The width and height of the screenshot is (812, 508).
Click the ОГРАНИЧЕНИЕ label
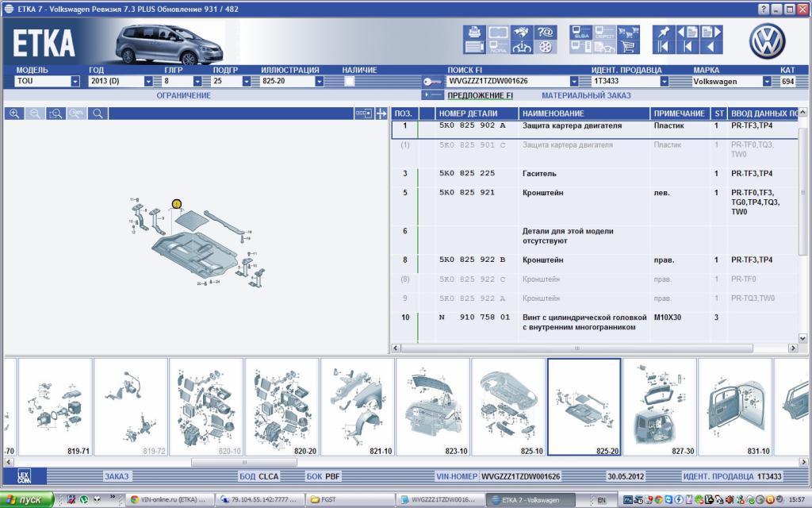pyautogui.click(x=184, y=95)
